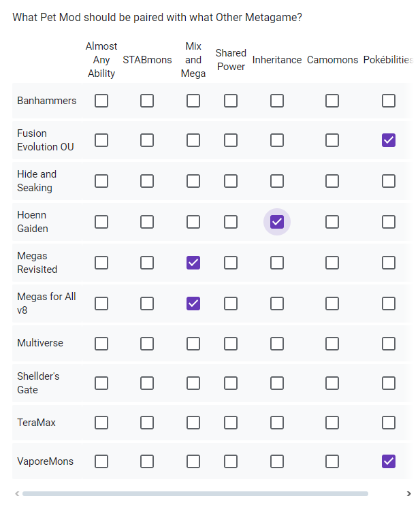Check Fusion Evolution OU Shared Power checkbox
Screen dimensions: 420x507
(x=231, y=140)
